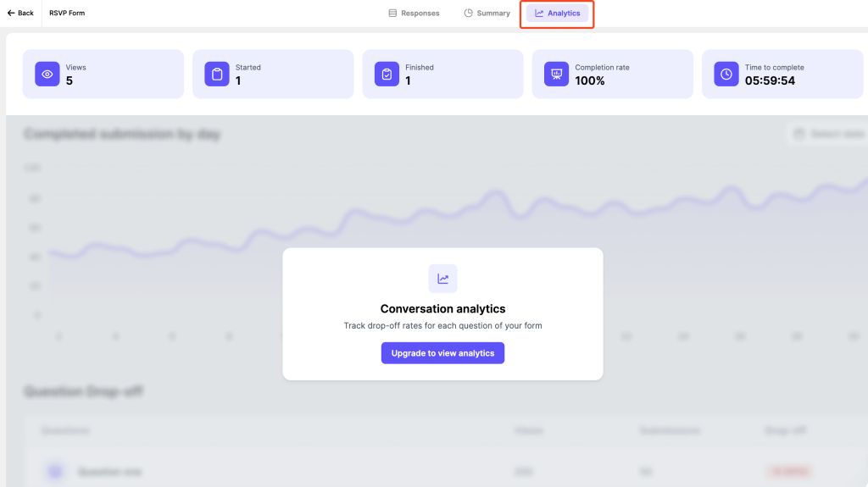The image size is (868, 487).
Task: Click the Started clipboard icon
Action: (x=217, y=75)
